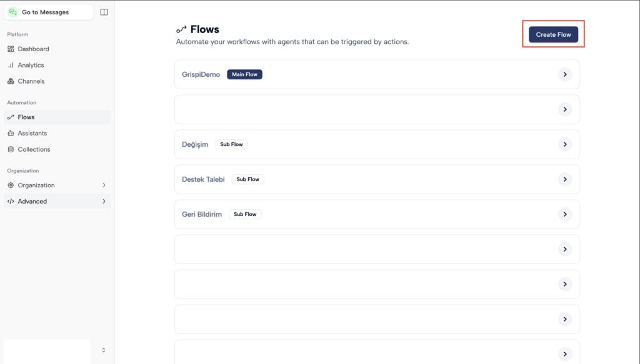
Task: Open the account switcher at sidebar bottom
Action: [104, 350]
